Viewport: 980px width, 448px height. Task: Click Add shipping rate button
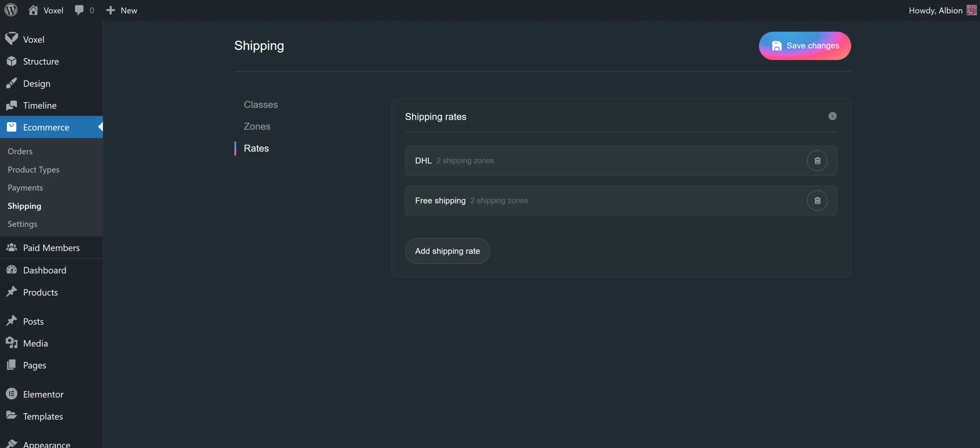tap(447, 251)
